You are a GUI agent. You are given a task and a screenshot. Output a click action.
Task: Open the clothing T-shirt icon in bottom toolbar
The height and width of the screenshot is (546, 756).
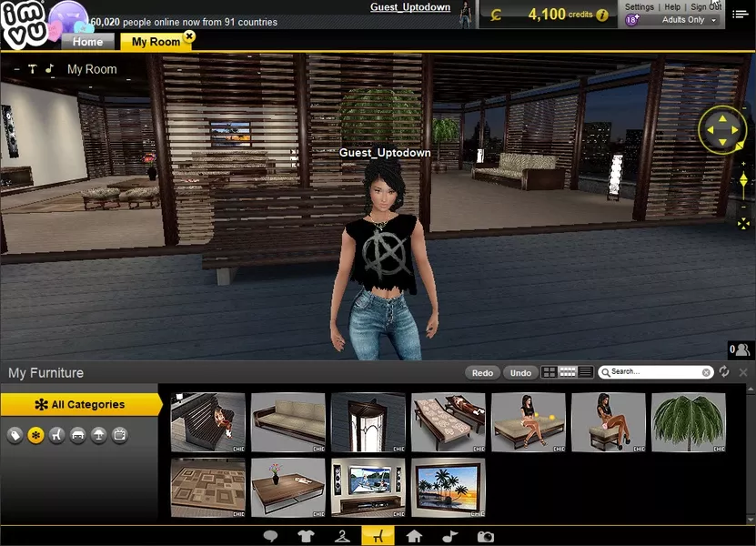click(306, 536)
